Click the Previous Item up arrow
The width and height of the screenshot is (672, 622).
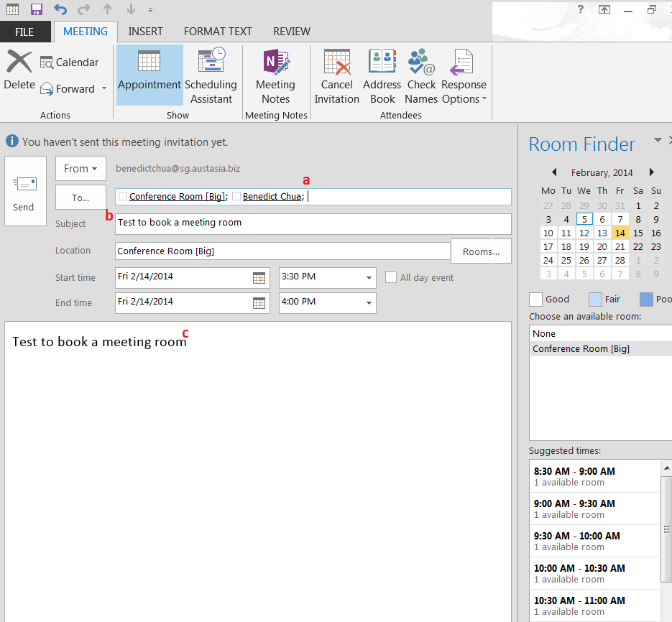(108, 9)
